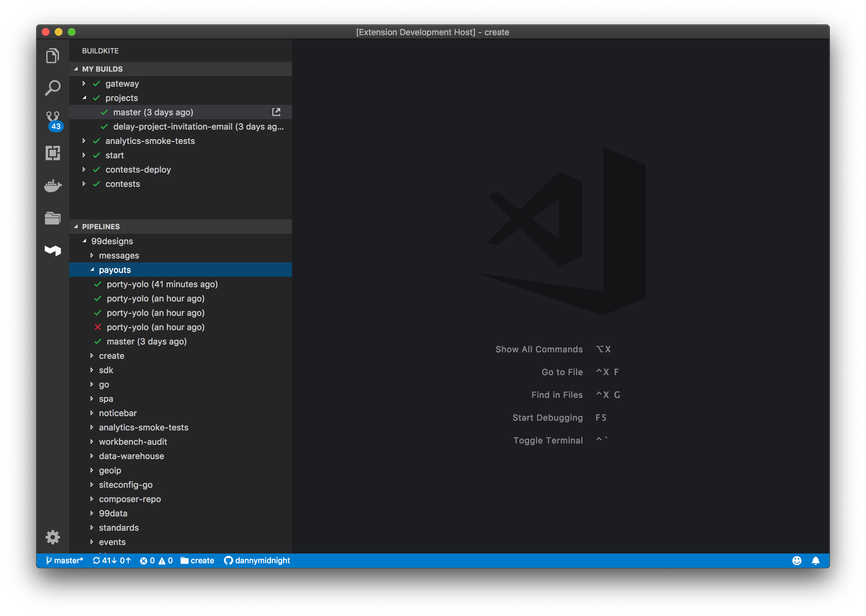Select the failed porty-yolo build
The width and height of the screenshot is (866, 616).
[155, 327]
